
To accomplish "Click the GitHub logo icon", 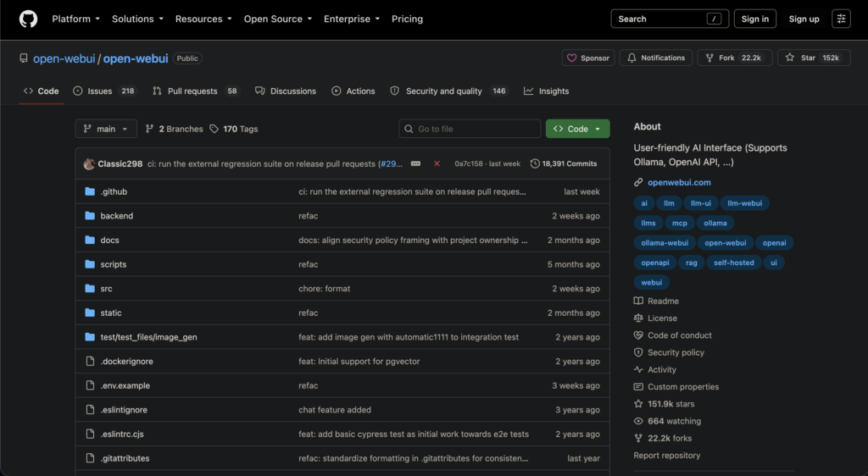I will (28, 19).
